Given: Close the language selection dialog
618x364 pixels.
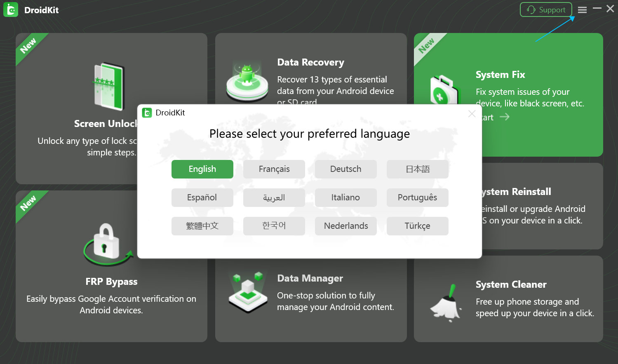Looking at the screenshot, I should (x=472, y=114).
